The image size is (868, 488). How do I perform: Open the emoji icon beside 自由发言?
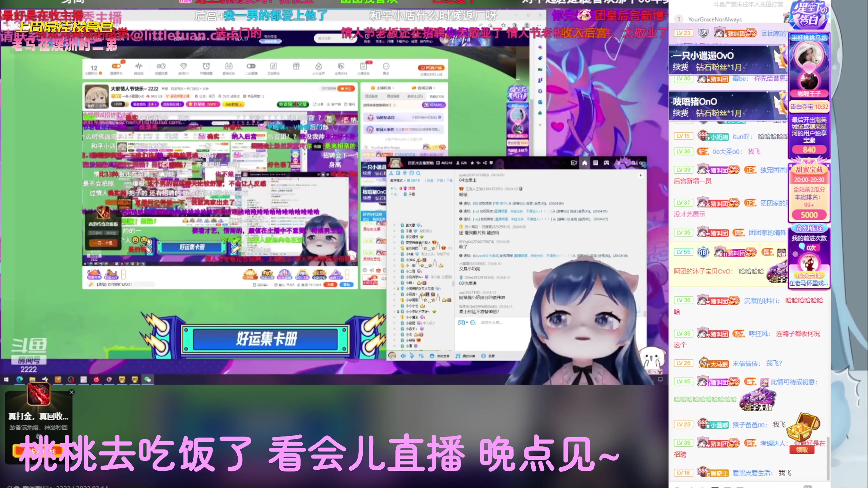click(x=432, y=356)
